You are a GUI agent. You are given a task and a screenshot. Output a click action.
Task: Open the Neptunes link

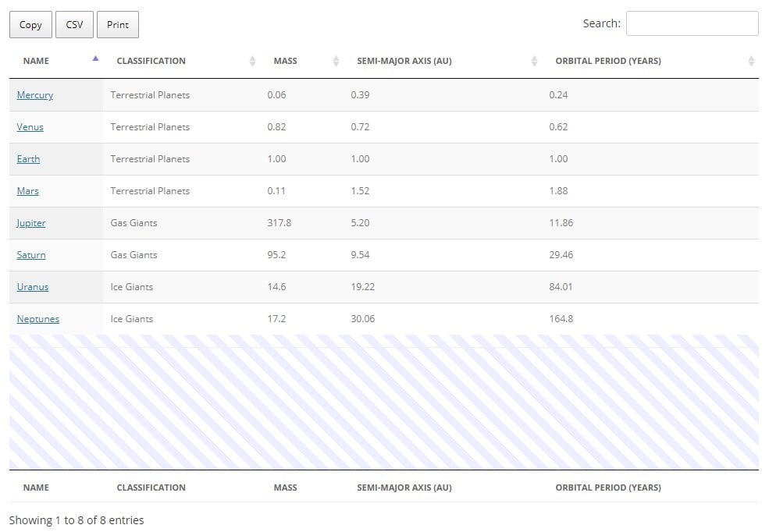click(x=38, y=319)
